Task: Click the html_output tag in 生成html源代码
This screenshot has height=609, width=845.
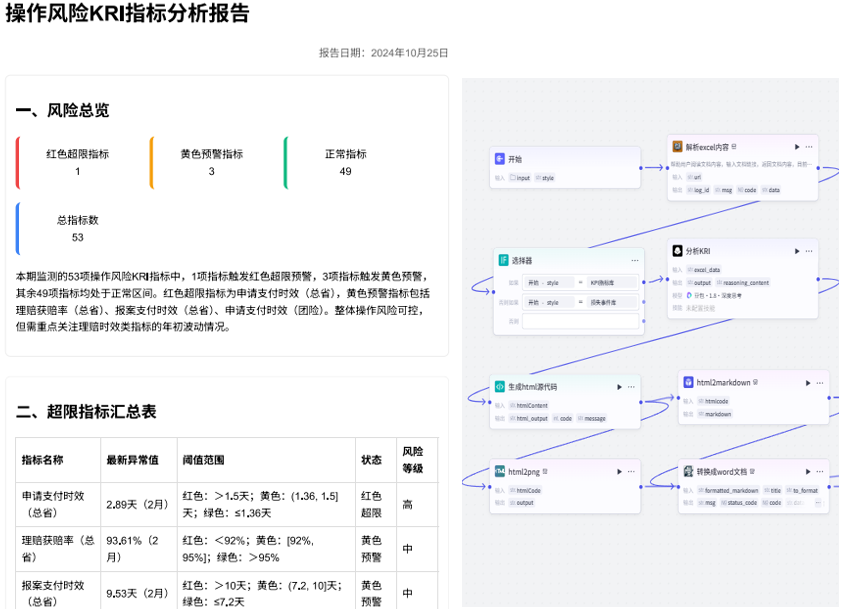Action: 529,418
